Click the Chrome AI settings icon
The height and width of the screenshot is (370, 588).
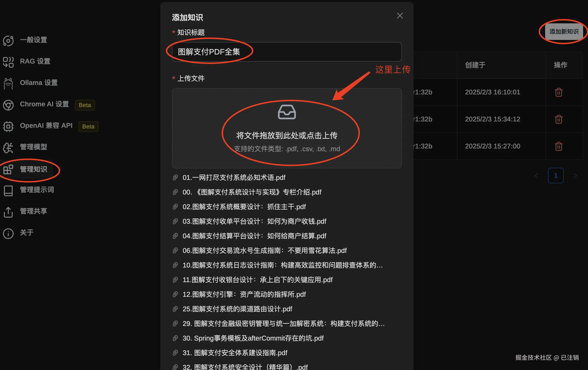click(x=8, y=105)
